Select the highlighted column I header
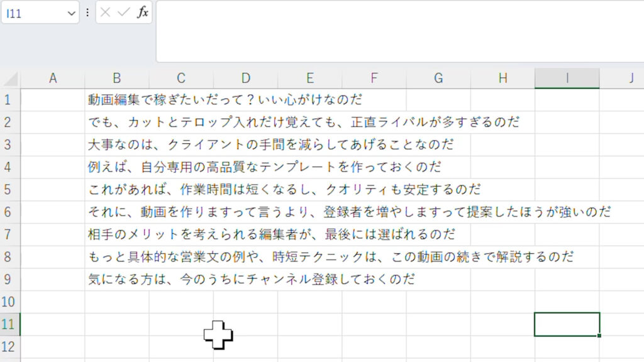The height and width of the screenshot is (362, 644). click(x=567, y=78)
